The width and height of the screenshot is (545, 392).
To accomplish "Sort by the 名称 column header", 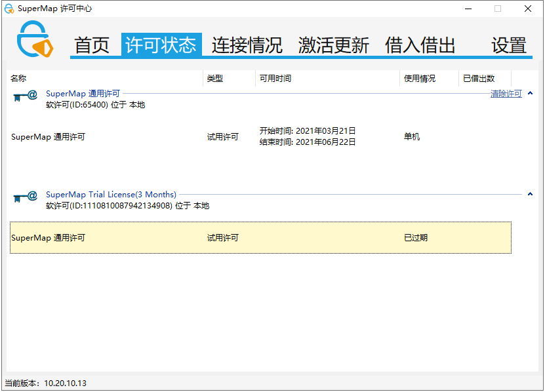I will [105, 78].
